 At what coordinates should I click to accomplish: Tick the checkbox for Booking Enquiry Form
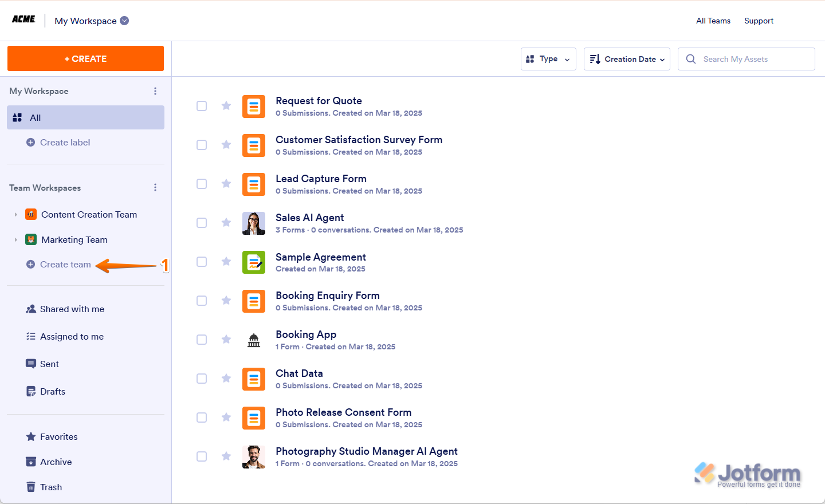click(202, 301)
